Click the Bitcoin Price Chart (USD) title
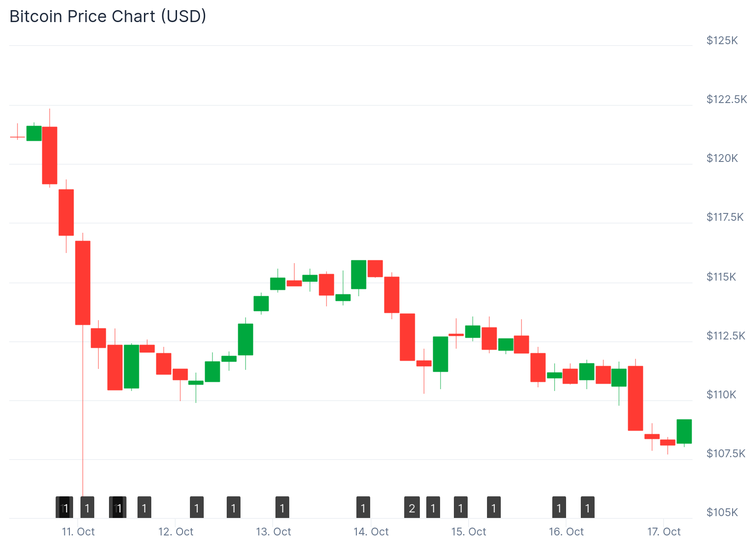Viewport: 756px width, 552px height. click(x=108, y=17)
